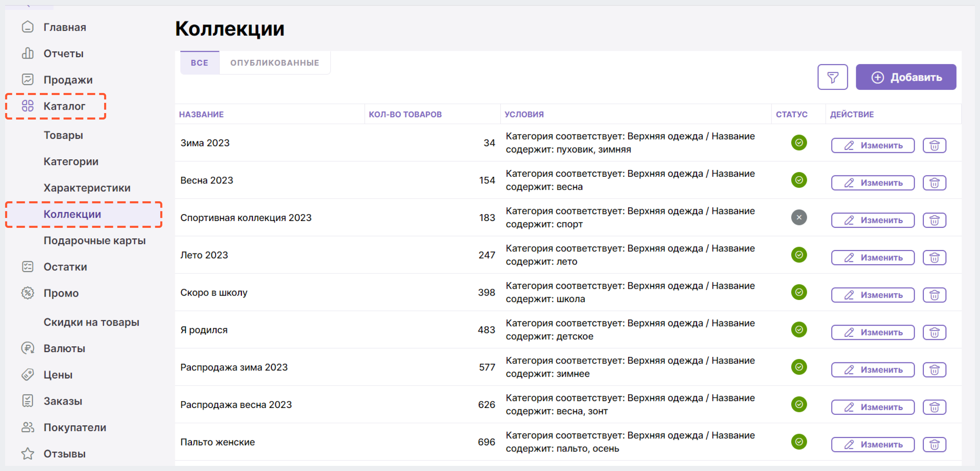Viewport: 980px width, 471px height.
Task: Click the Покупатели people icon in sidebar
Action: (x=28, y=427)
